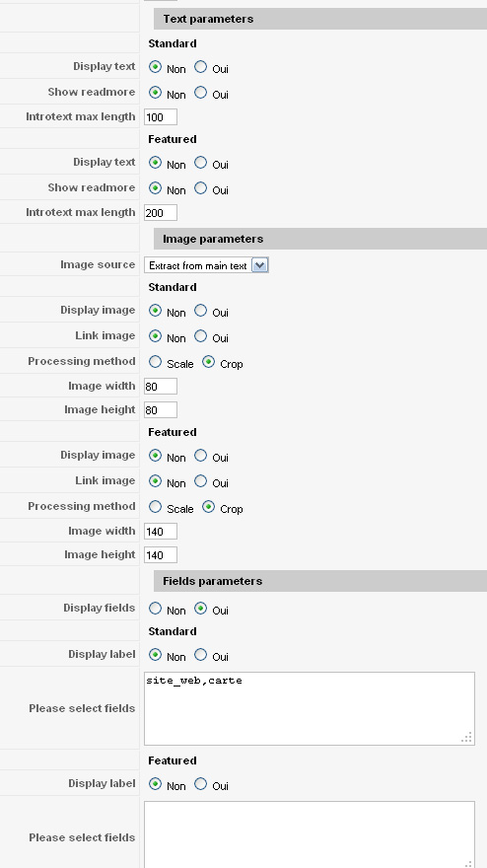Click the textarea containing site_web,carte
Viewport: 487px width, 868px height.
pyautogui.click(x=310, y=708)
